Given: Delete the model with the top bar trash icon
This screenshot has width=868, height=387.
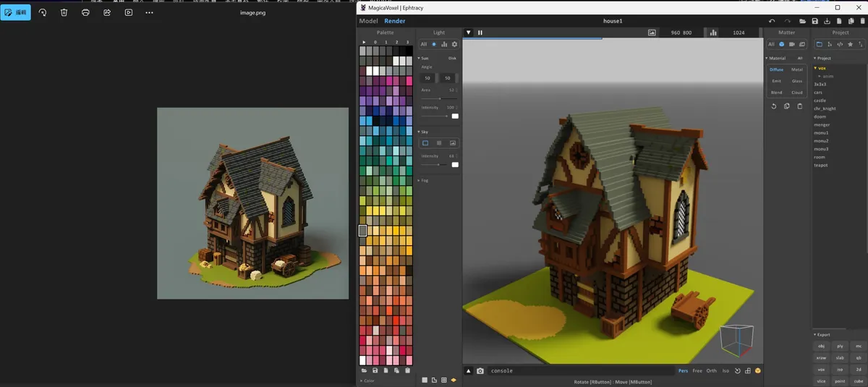Looking at the screenshot, I should click(861, 21).
